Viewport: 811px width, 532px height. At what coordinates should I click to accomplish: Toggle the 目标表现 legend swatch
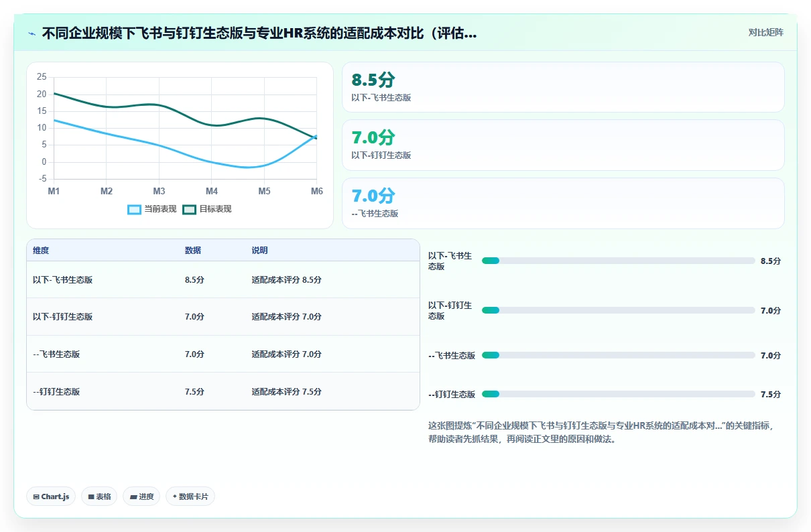189,209
